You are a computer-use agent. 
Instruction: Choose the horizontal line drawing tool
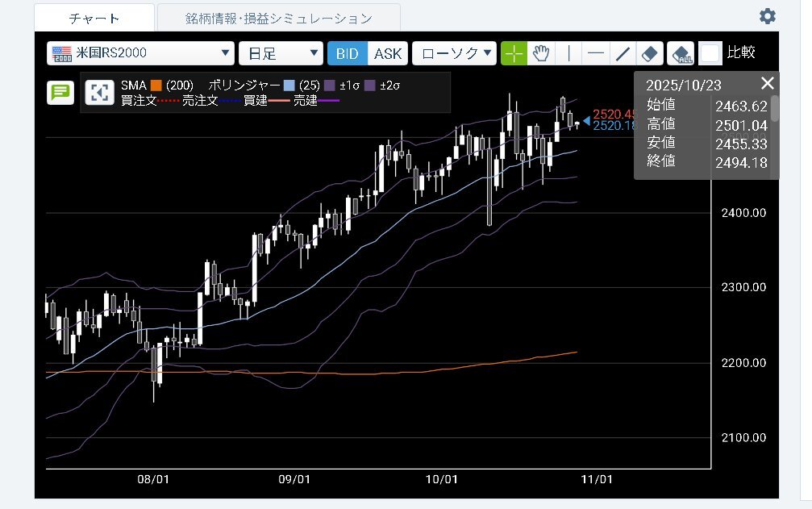(x=596, y=53)
